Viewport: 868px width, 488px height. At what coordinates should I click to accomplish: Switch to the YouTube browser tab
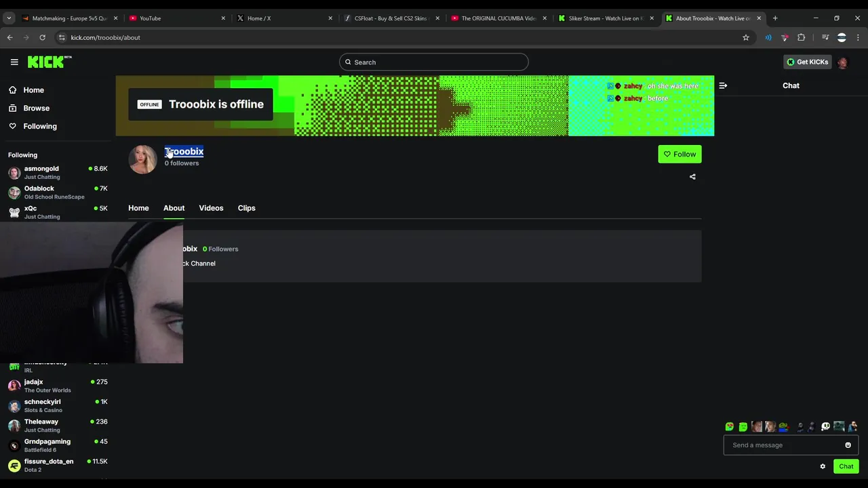(x=176, y=18)
